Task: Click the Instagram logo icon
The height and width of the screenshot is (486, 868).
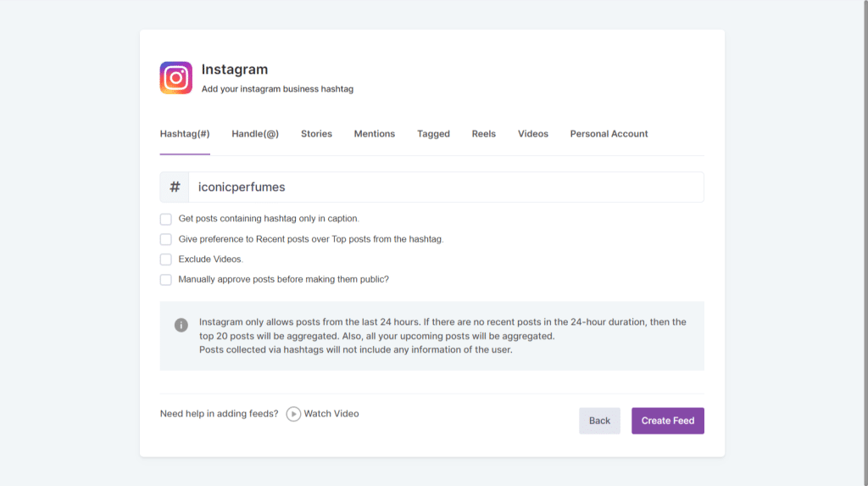Action: point(175,78)
